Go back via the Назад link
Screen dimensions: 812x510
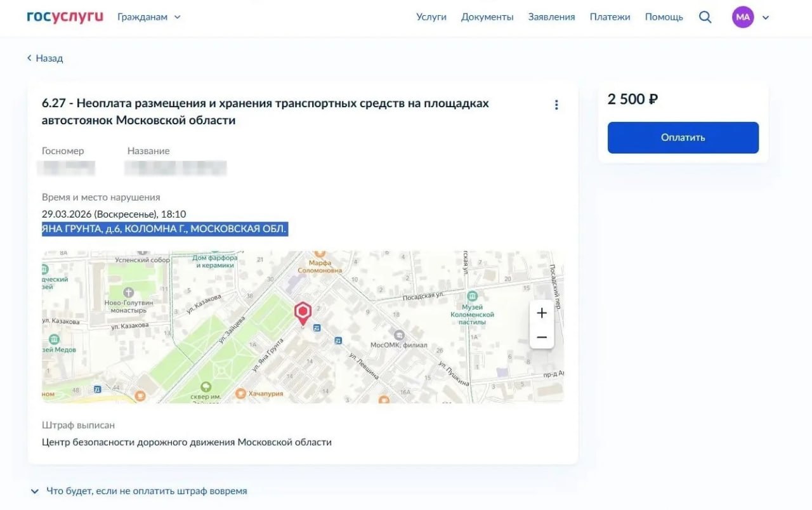pos(45,58)
